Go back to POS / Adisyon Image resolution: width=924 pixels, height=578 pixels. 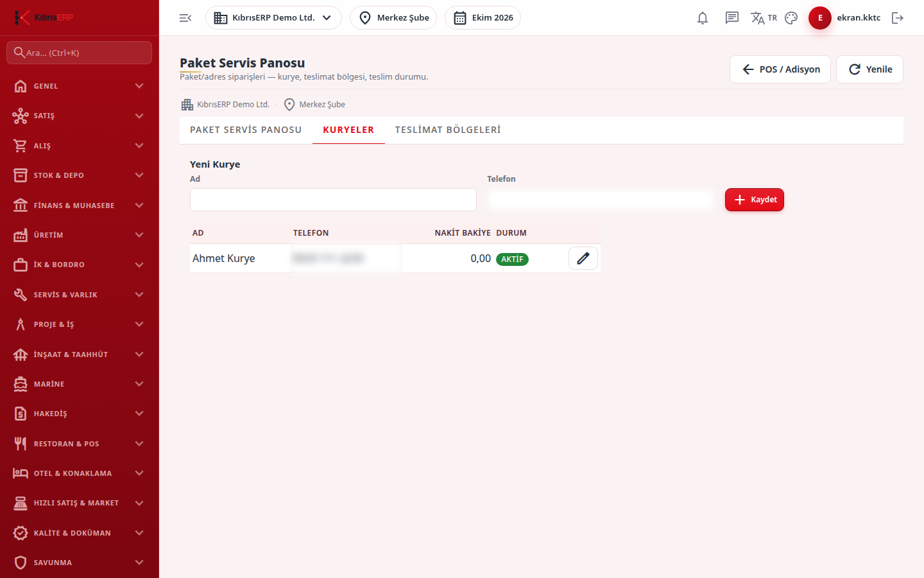click(780, 69)
